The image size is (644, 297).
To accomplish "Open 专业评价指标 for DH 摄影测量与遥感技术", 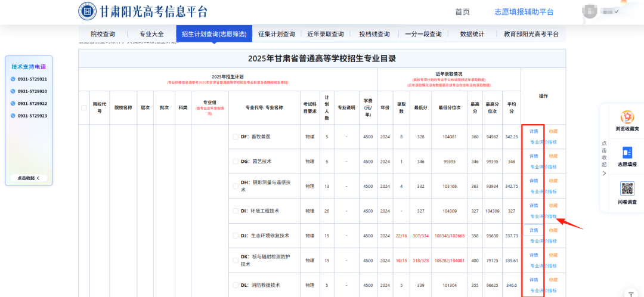I will click(x=543, y=191).
